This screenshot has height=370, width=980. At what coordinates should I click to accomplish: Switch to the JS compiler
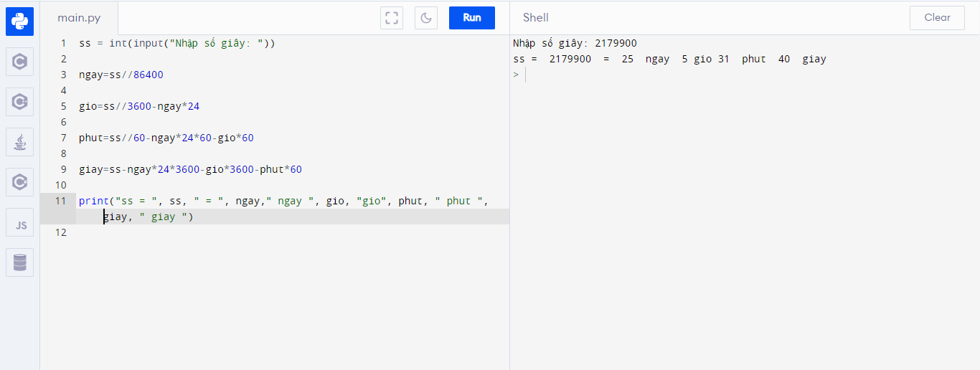[x=19, y=223]
